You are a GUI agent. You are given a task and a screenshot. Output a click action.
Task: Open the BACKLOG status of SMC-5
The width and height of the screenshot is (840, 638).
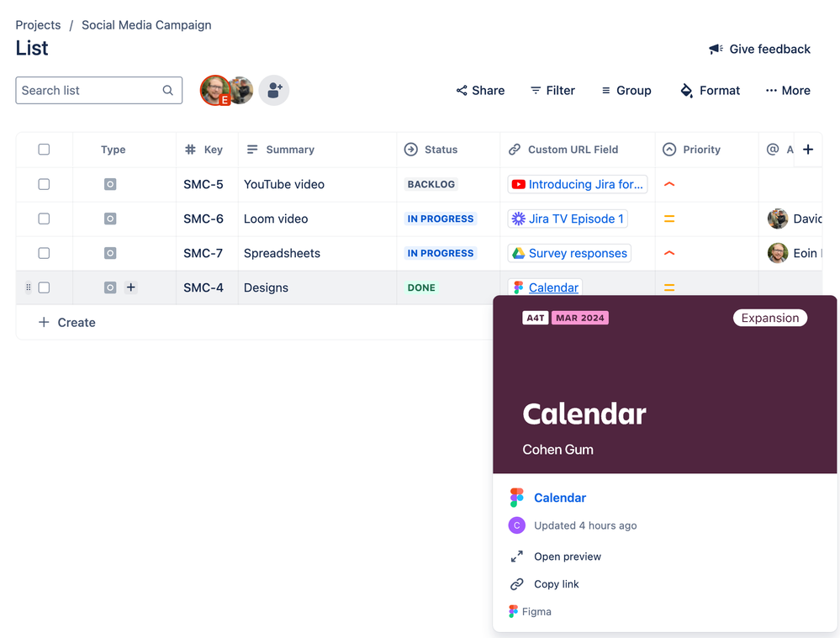[431, 184]
